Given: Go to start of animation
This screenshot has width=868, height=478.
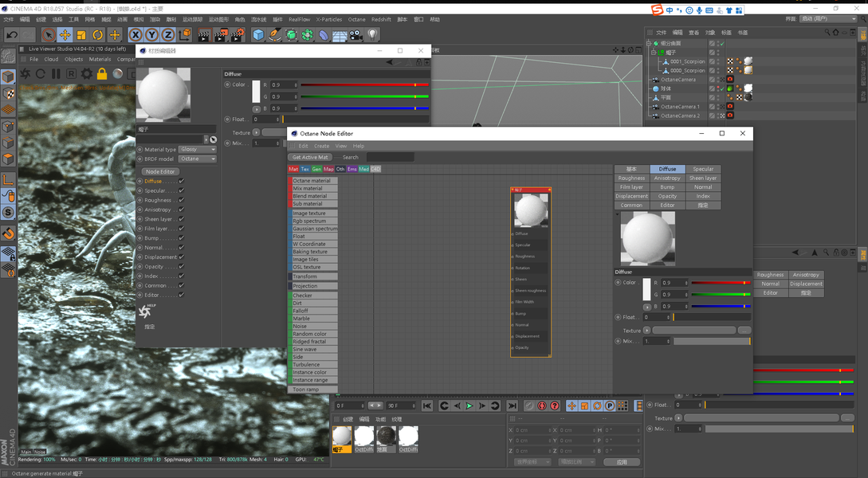Looking at the screenshot, I should [x=426, y=406].
